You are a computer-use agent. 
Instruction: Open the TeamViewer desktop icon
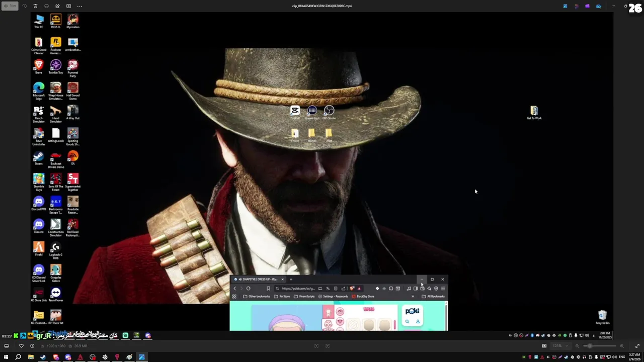56,295
